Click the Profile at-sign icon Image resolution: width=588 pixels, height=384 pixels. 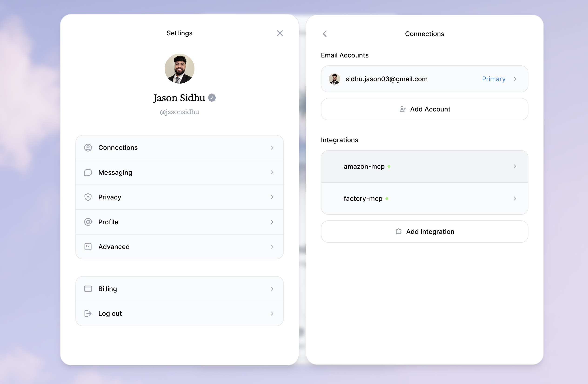[88, 222]
